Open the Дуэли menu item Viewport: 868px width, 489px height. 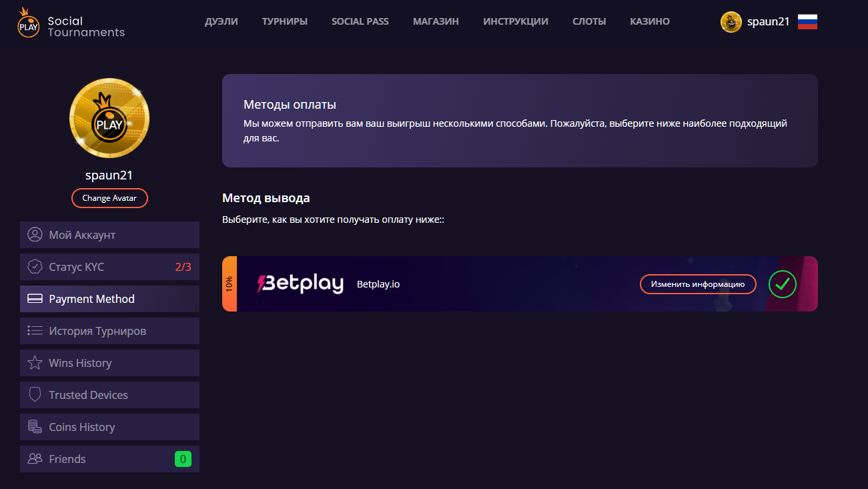tap(221, 21)
